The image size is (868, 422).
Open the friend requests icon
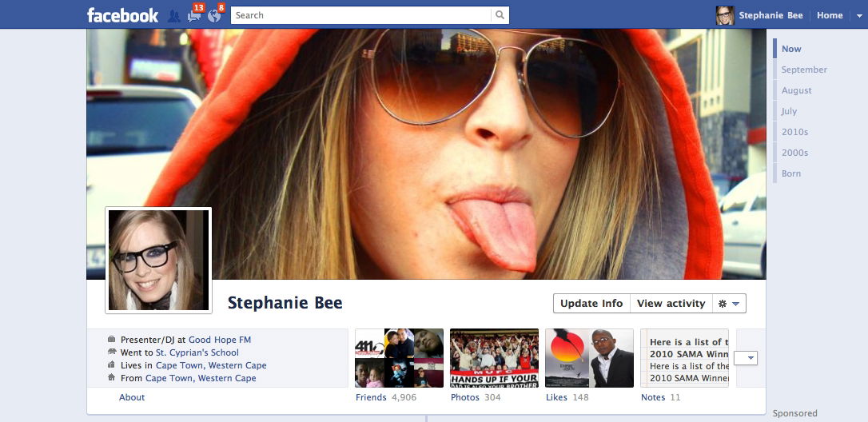click(174, 16)
